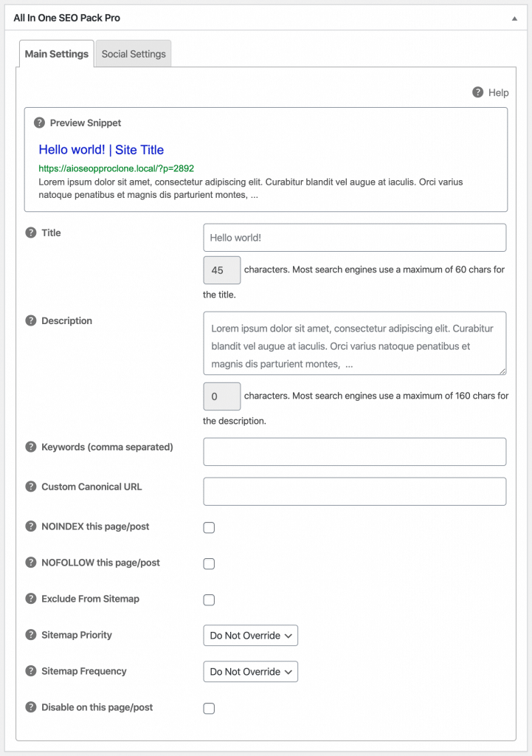Switch to the Social Settings tab
The height and width of the screenshot is (756, 532).
tap(134, 53)
